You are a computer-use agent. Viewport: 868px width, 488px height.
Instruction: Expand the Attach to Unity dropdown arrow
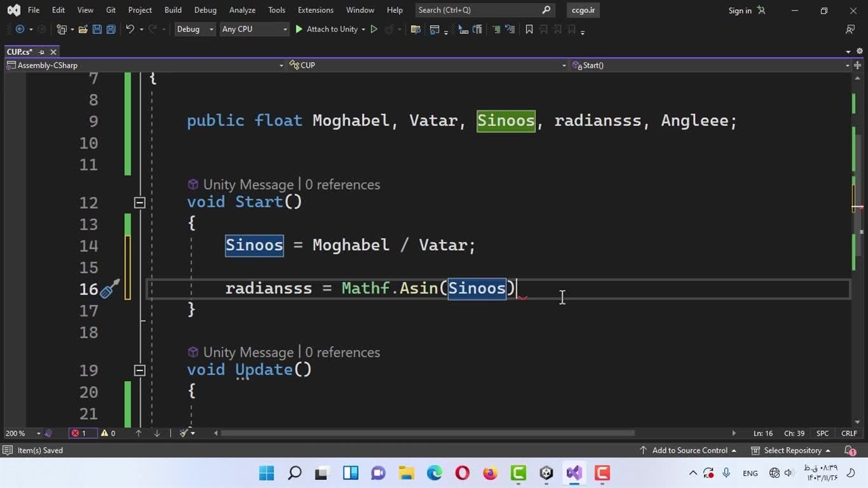(x=363, y=29)
